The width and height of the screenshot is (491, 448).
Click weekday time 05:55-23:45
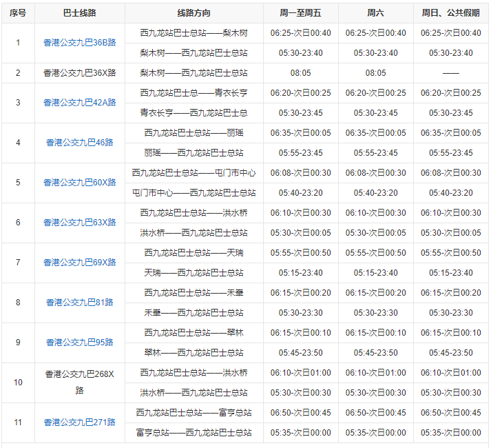301,153
